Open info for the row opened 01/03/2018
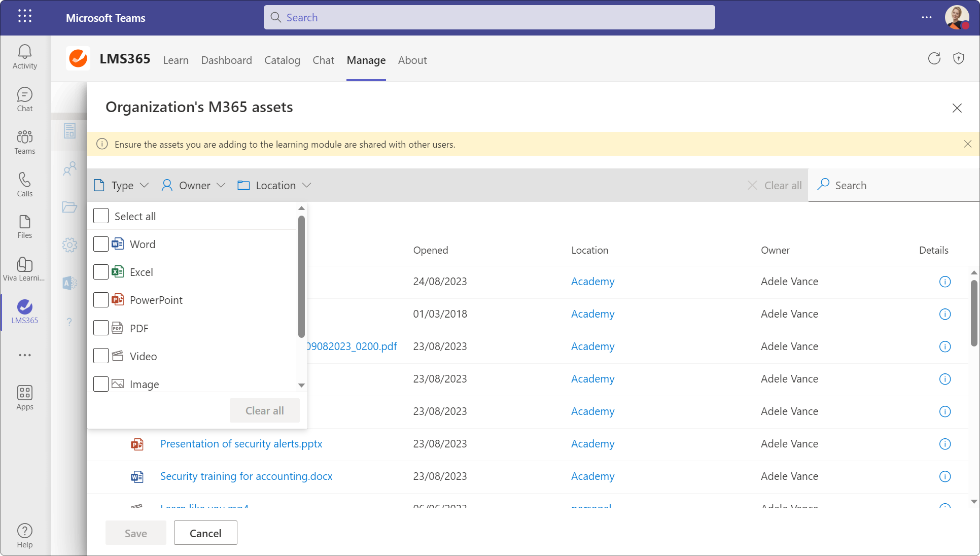Image resolution: width=980 pixels, height=556 pixels. point(945,314)
